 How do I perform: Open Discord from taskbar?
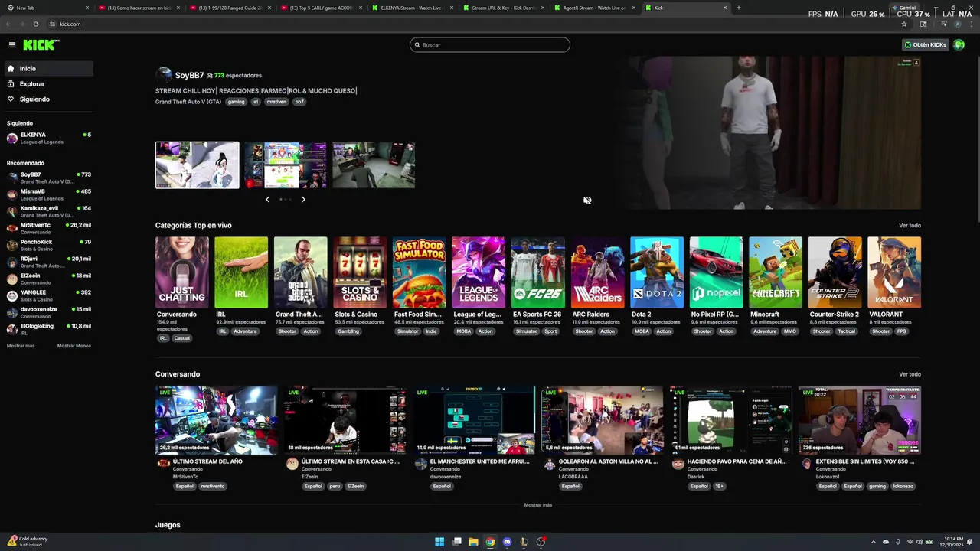507,542
